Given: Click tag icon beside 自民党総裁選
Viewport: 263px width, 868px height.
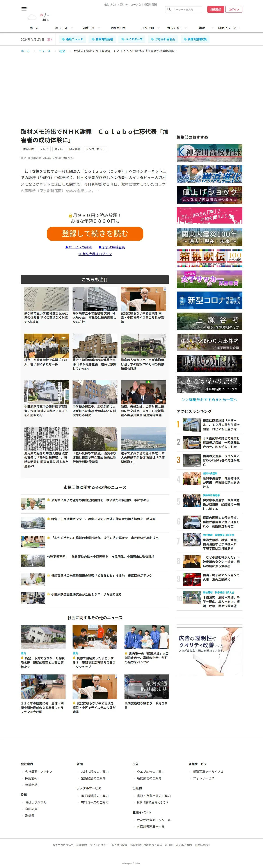Looking at the screenshot, I should coord(93,39).
